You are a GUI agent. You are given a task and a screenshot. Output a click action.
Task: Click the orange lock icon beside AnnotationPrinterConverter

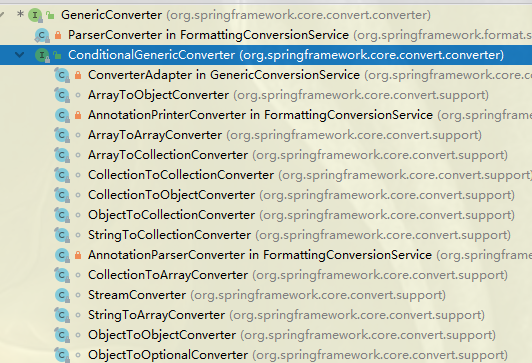[78, 115]
